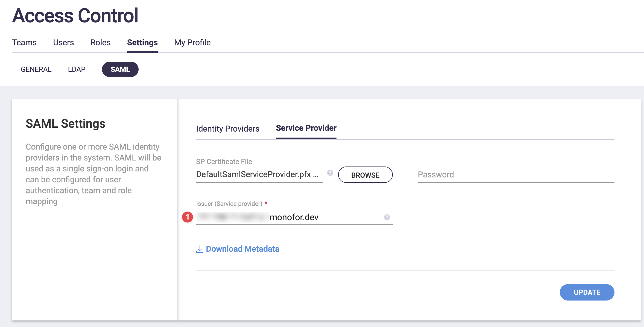The image size is (644, 327).
Task: Click the red number 1 marker
Action: pyautogui.click(x=188, y=217)
